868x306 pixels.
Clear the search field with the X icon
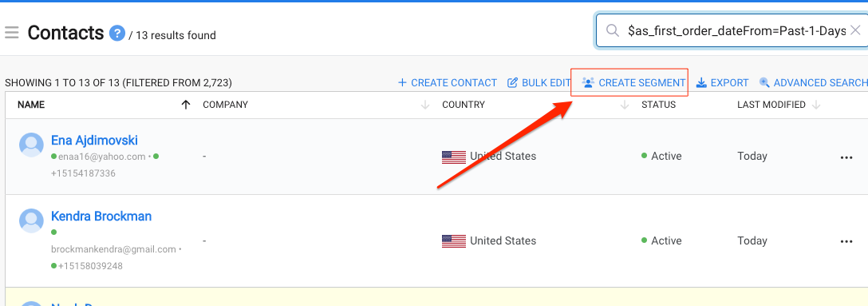pyautogui.click(x=855, y=31)
